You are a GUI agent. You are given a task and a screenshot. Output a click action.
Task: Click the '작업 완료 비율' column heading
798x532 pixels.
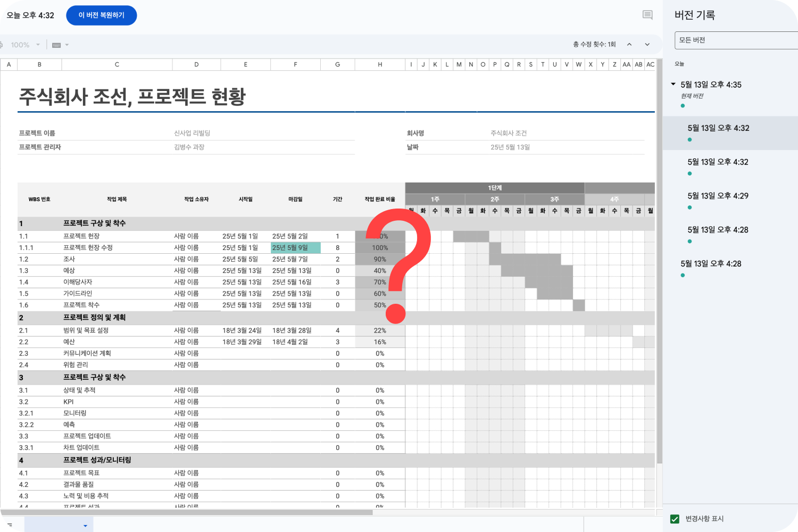(380, 199)
